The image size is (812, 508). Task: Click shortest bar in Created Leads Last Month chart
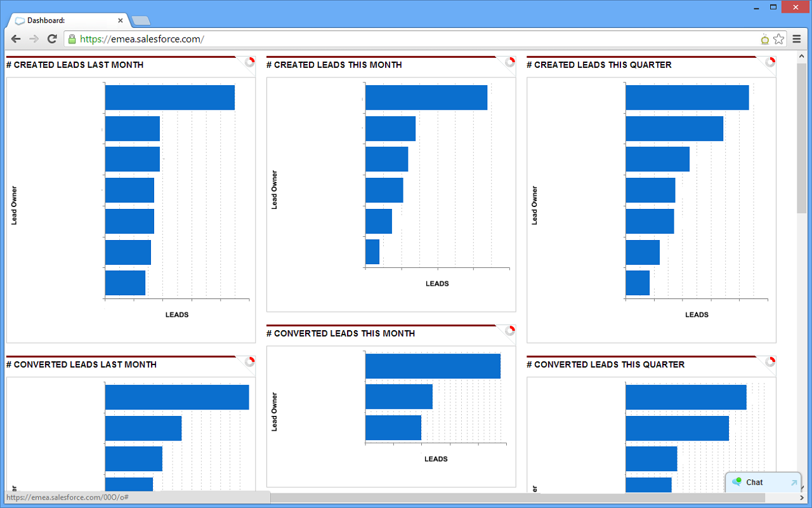[x=125, y=283]
